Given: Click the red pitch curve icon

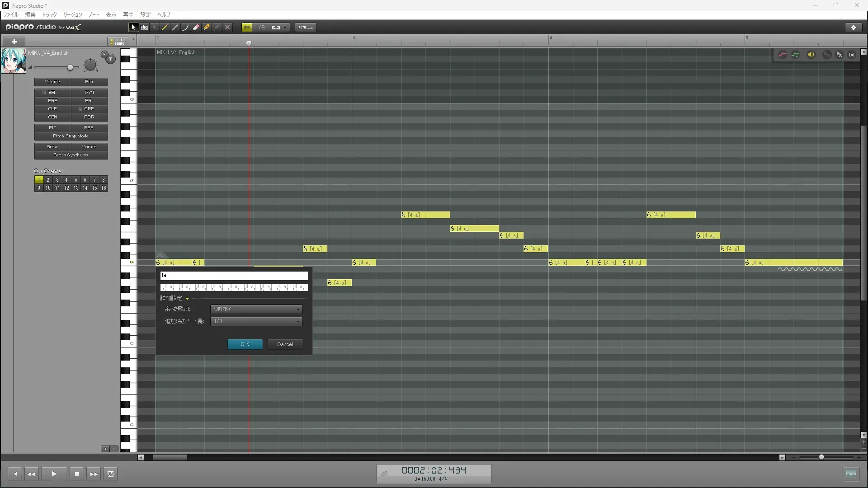Looking at the screenshot, I should [x=783, y=55].
